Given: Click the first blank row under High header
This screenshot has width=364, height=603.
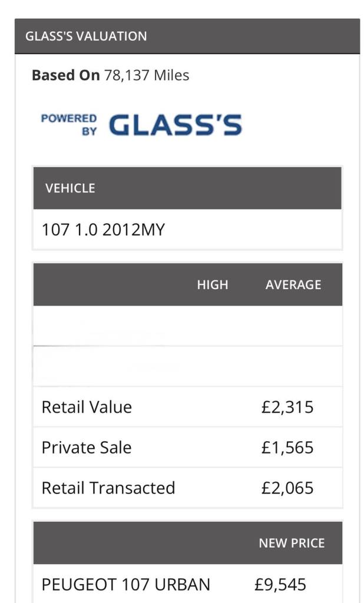Looking at the screenshot, I should (187, 326).
